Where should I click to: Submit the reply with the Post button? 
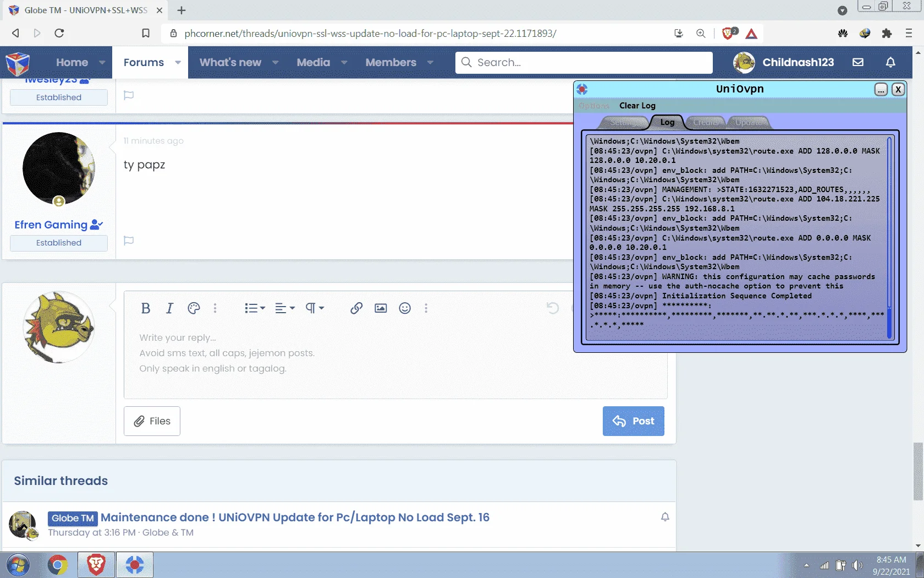point(633,421)
